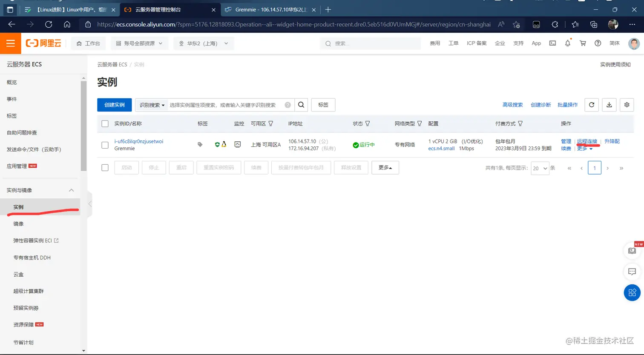Open the 网络类型 column filter
644x355 pixels.
click(420, 123)
